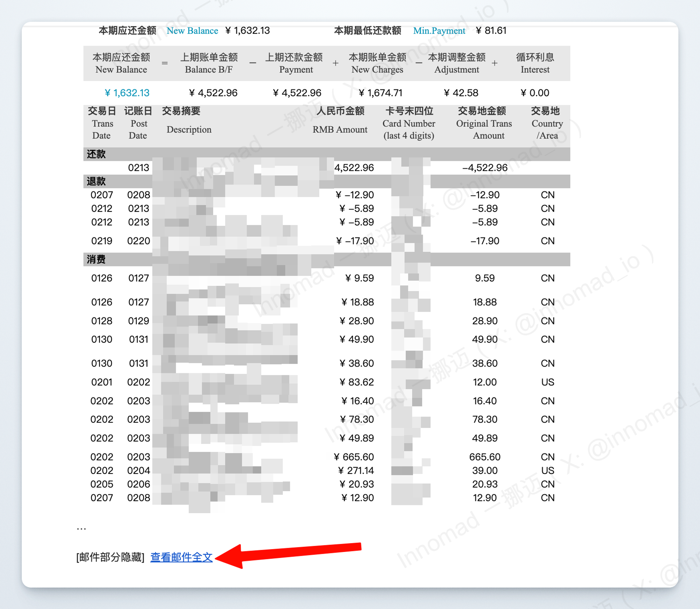This screenshot has height=609, width=700.
Task: Click the Interest value ¥ 0.00
Action: click(534, 93)
